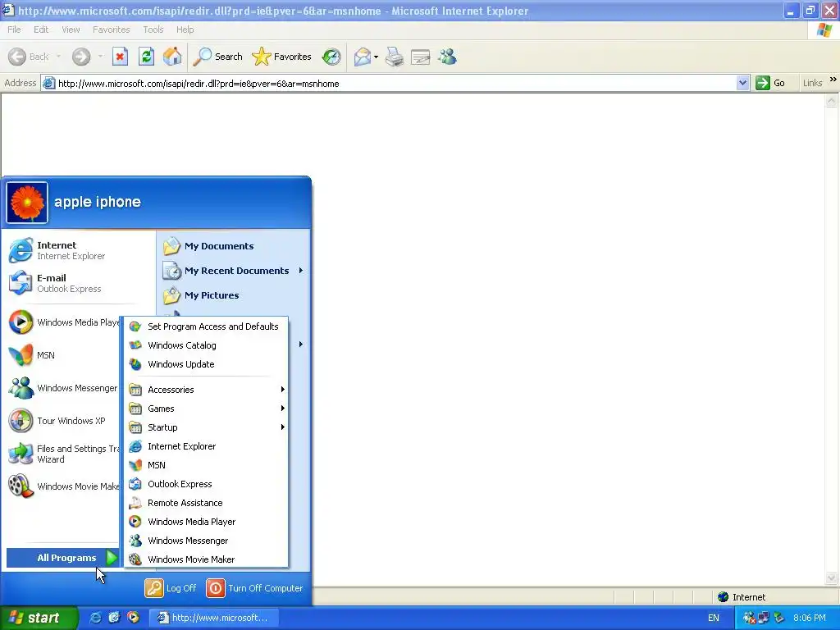Open Outlook Express quick launch icon

114,618
